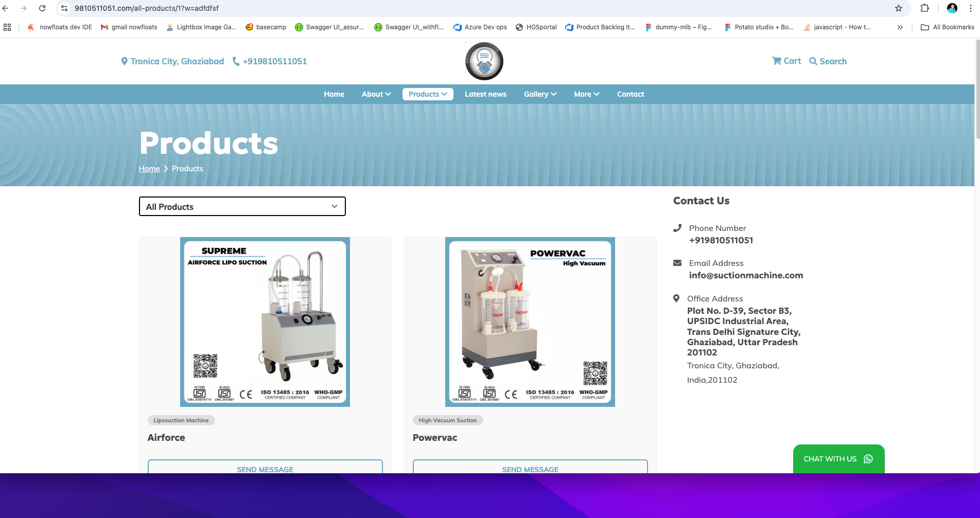Screen dimensions: 980x518
Task: Open Search via magnifier icon
Action: (813, 61)
